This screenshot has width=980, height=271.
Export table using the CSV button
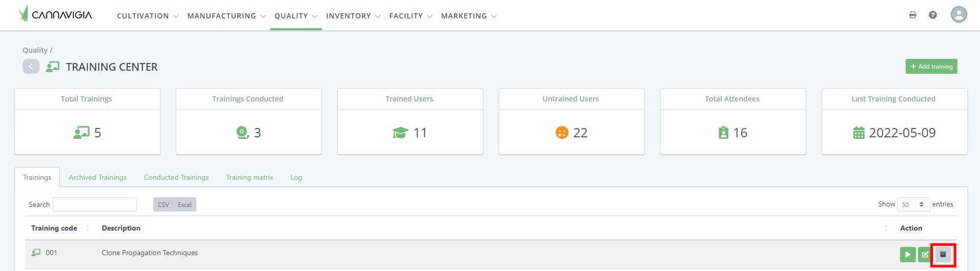(164, 205)
